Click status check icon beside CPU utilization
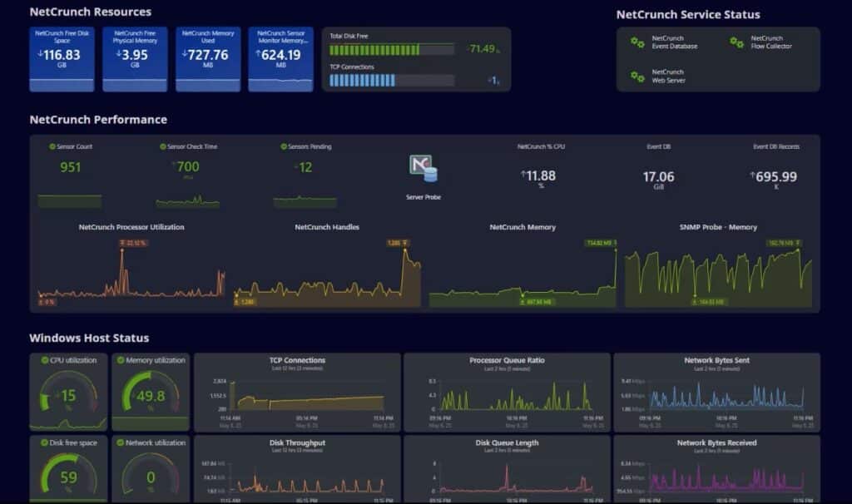This screenshot has width=852, height=504. [x=45, y=360]
